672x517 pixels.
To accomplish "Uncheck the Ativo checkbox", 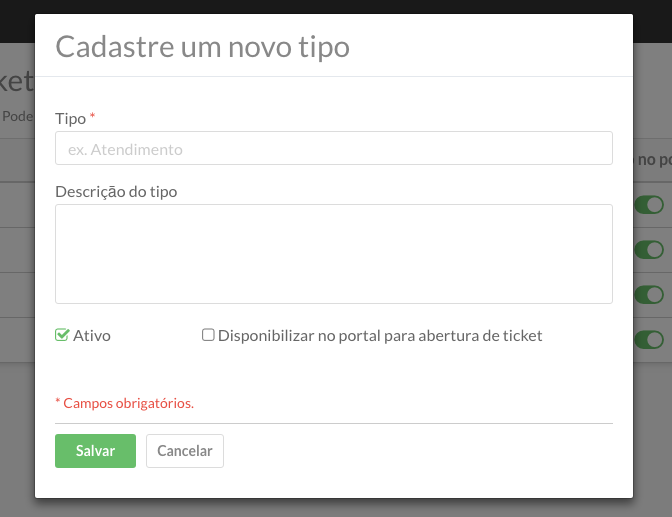I will point(62,335).
